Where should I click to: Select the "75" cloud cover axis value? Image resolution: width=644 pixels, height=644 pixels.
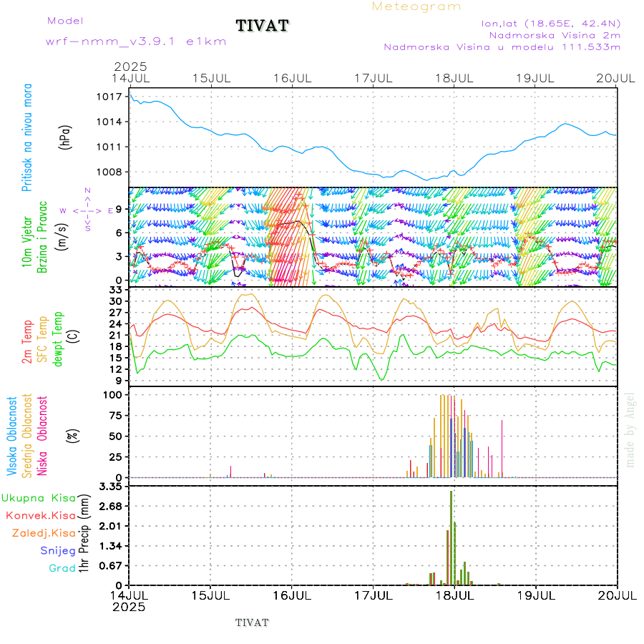pyautogui.click(x=116, y=416)
